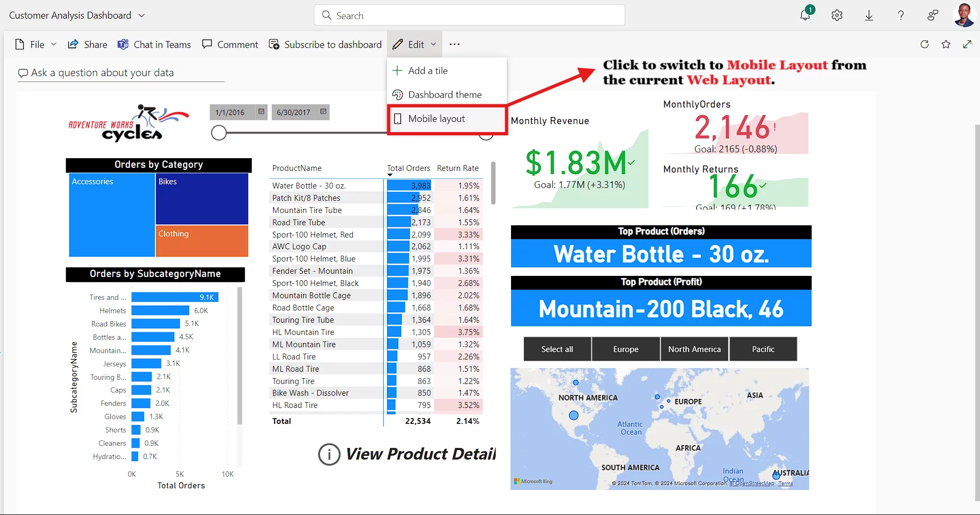Open the help question mark icon

pos(901,15)
